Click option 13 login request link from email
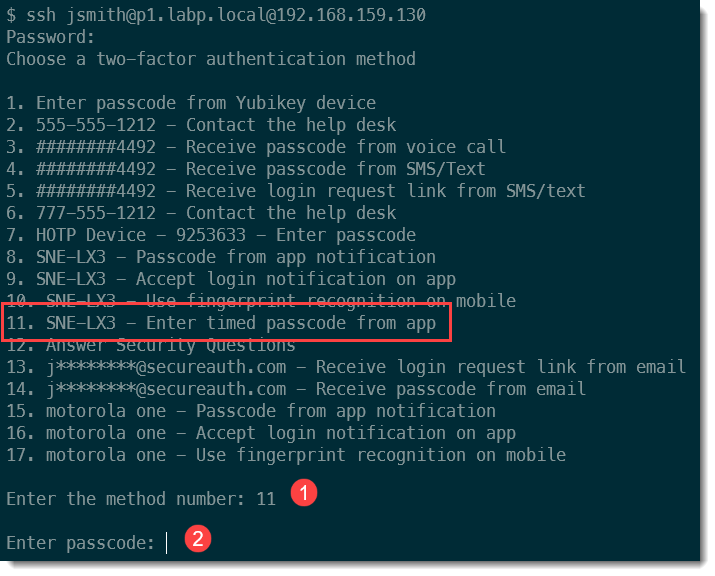The width and height of the screenshot is (715, 576). click(x=346, y=367)
